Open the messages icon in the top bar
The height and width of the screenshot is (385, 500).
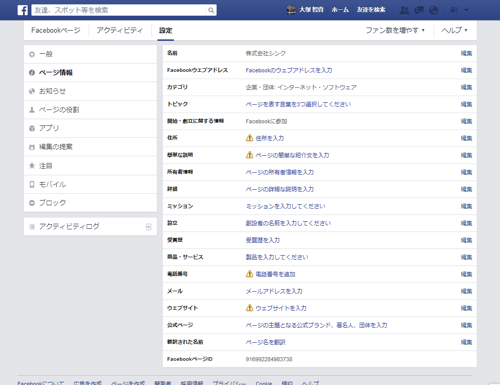(419, 10)
